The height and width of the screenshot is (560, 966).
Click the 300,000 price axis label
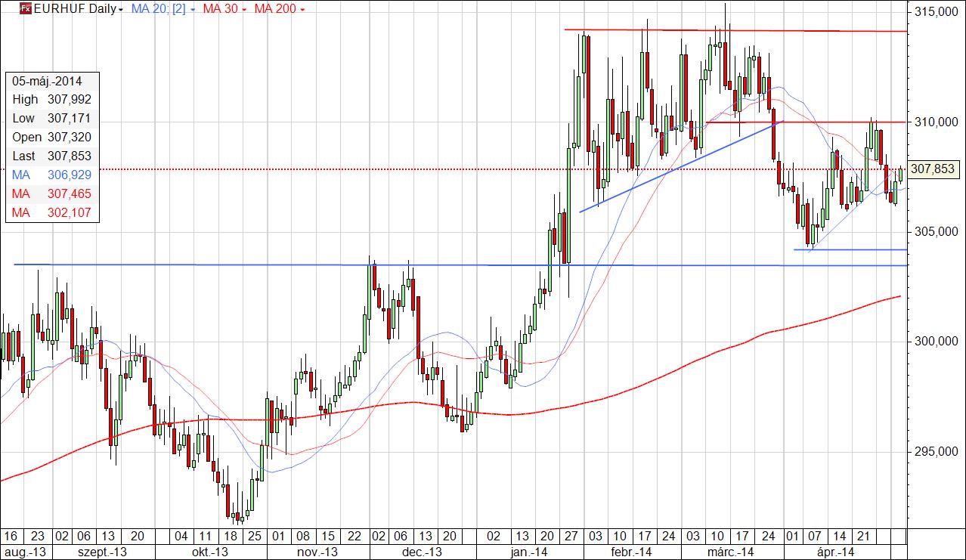tap(935, 342)
